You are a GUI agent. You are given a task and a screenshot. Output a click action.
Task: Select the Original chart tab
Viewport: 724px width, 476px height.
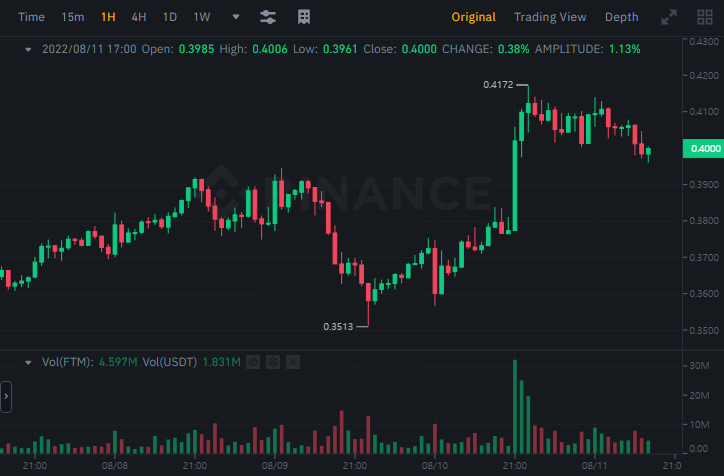tap(473, 17)
